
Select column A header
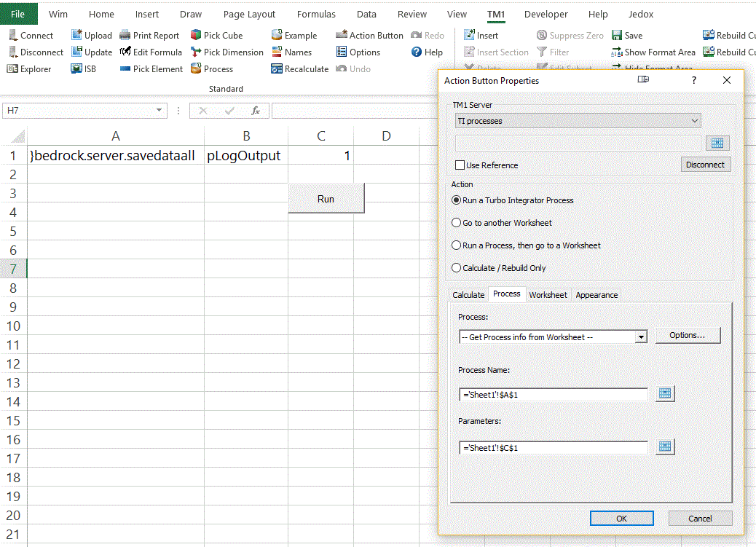pyautogui.click(x=115, y=136)
